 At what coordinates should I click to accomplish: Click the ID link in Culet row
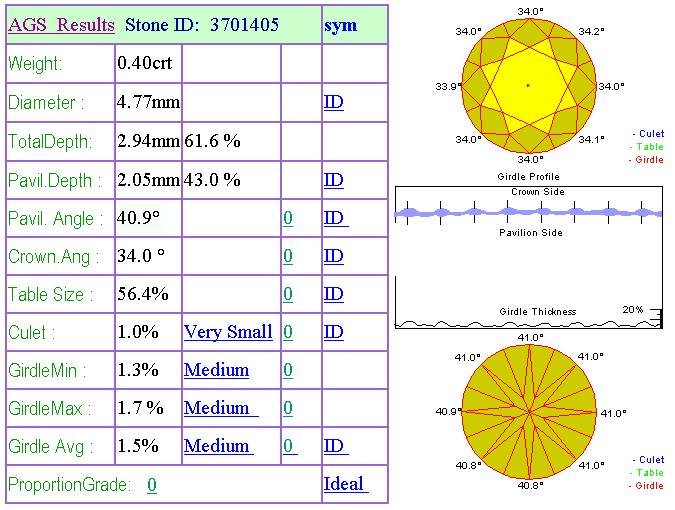(x=334, y=332)
